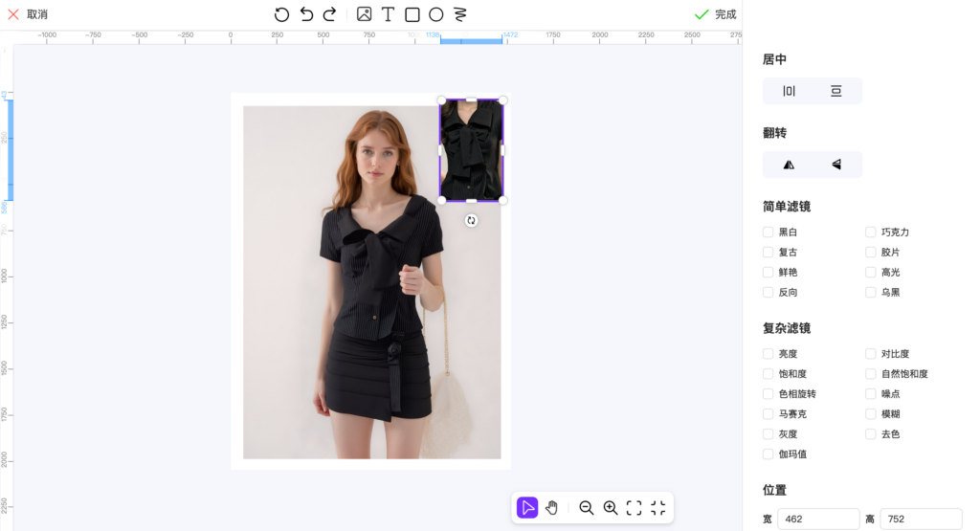Toggle the 噪点 checkbox

point(871,394)
